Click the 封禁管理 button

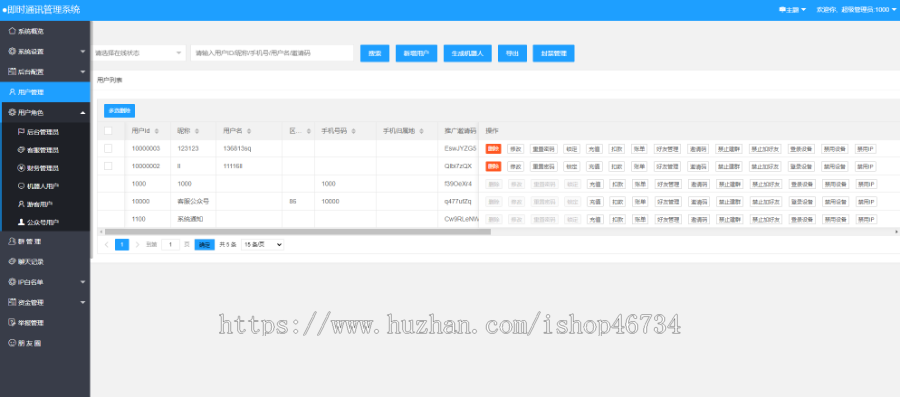553,53
